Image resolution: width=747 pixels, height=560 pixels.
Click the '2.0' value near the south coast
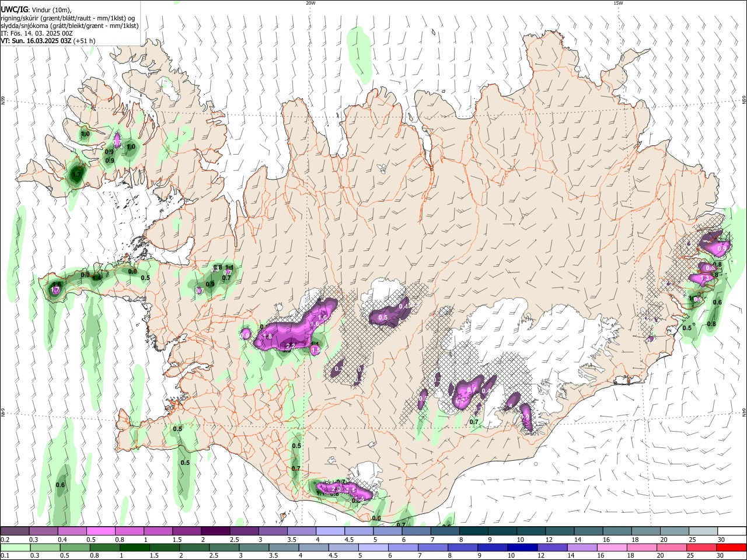[336, 489]
